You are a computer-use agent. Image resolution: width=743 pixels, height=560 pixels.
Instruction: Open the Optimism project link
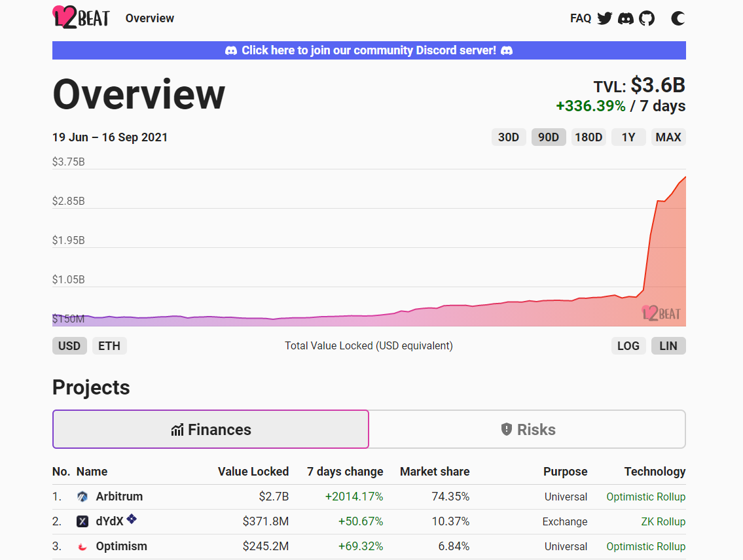tap(121, 546)
